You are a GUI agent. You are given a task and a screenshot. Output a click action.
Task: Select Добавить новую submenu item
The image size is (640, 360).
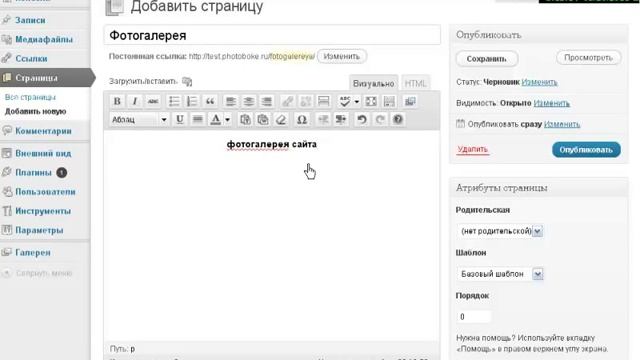pos(36,111)
